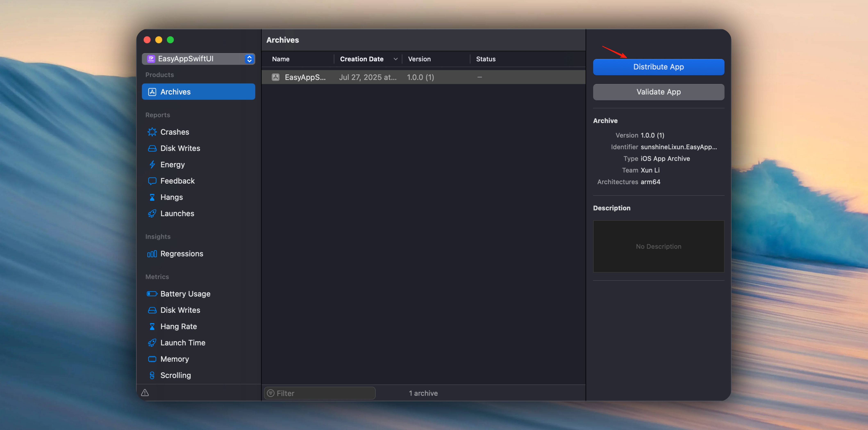Toggle Creation Date sort order chevron

click(395, 59)
